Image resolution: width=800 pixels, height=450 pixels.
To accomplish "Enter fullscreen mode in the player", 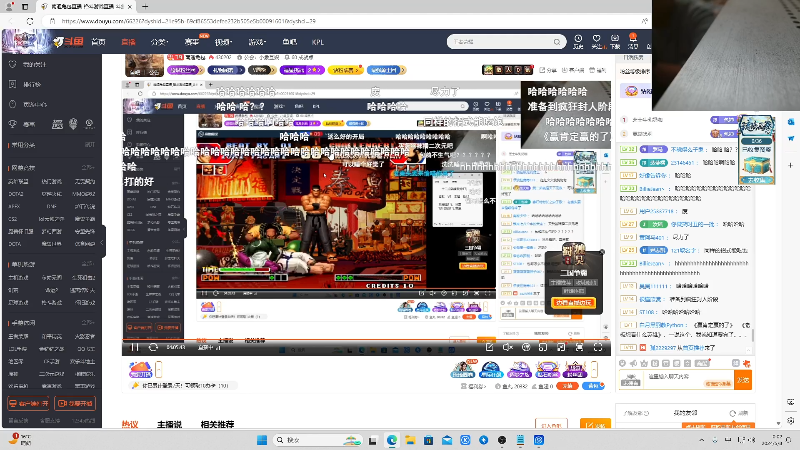I will [x=598, y=347].
